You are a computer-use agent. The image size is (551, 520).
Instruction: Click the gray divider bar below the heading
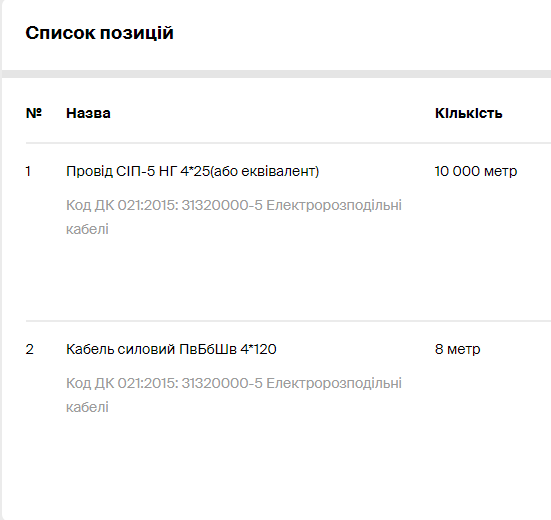coord(276,74)
